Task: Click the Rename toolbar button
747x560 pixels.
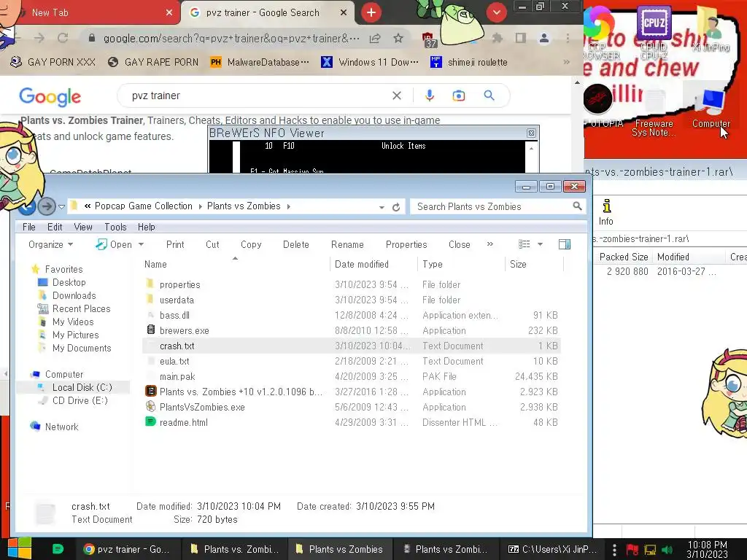Action: (347, 244)
